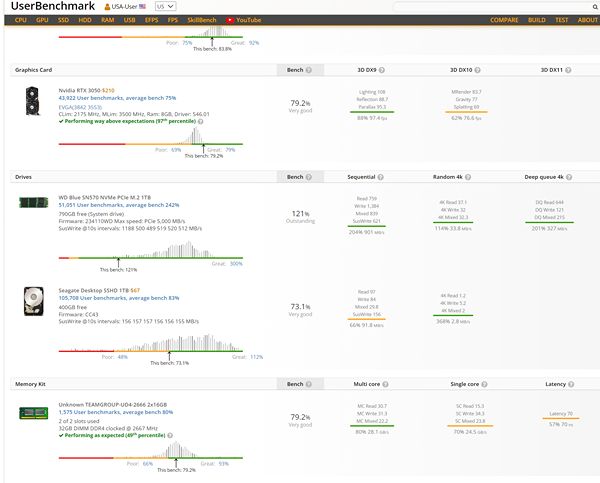Click the COMPARE menu item
This screenshot has width=600, height=483.
pyautogui.click(x=505, y=20)
